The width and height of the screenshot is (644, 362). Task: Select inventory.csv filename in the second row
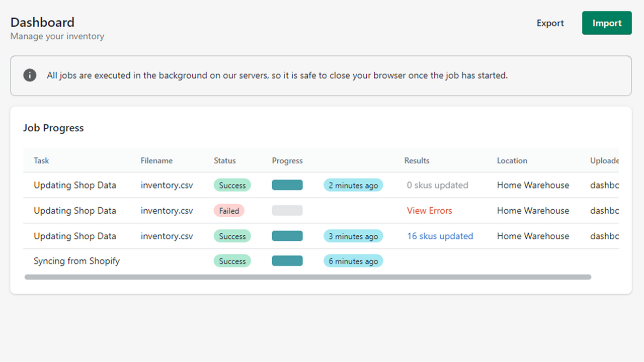(x=167, y=210)
